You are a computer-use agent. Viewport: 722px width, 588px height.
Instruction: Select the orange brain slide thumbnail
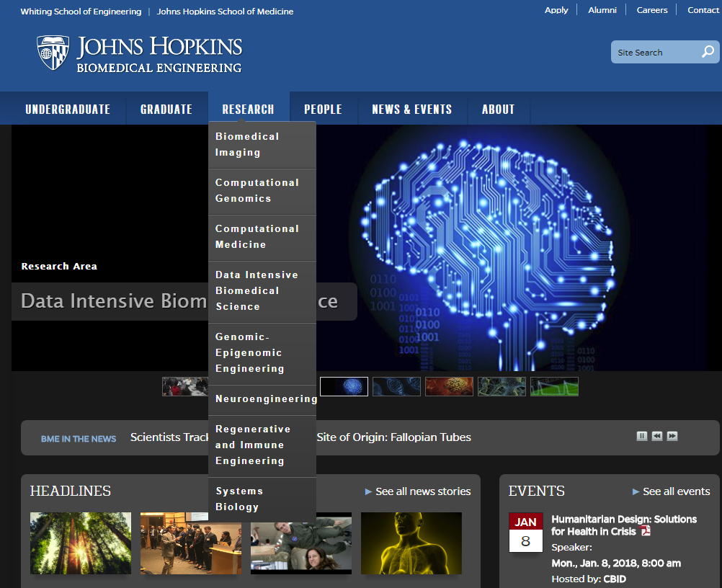pos(449,386)
